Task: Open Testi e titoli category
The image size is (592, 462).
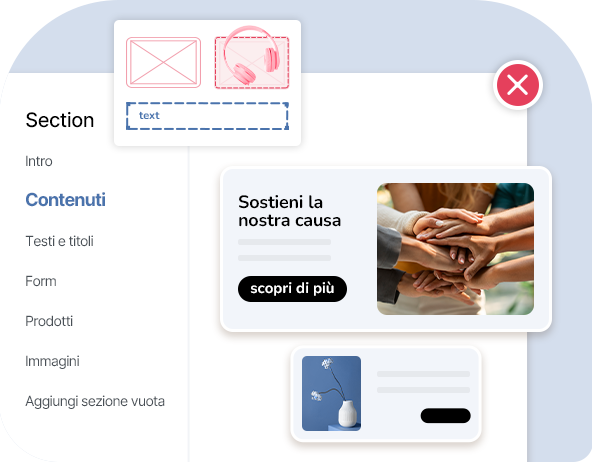Action: click(59, 241)
